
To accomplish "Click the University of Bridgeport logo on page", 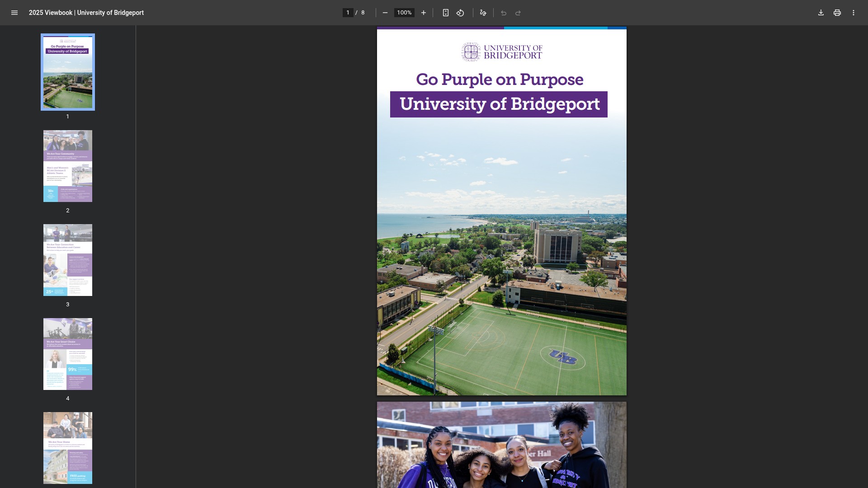I will click(x=502, y=52).
